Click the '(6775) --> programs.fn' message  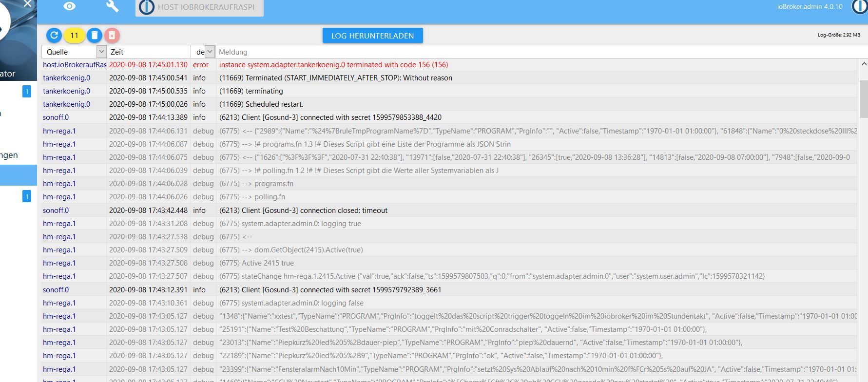pyautogui.click(x=256, y=183)
